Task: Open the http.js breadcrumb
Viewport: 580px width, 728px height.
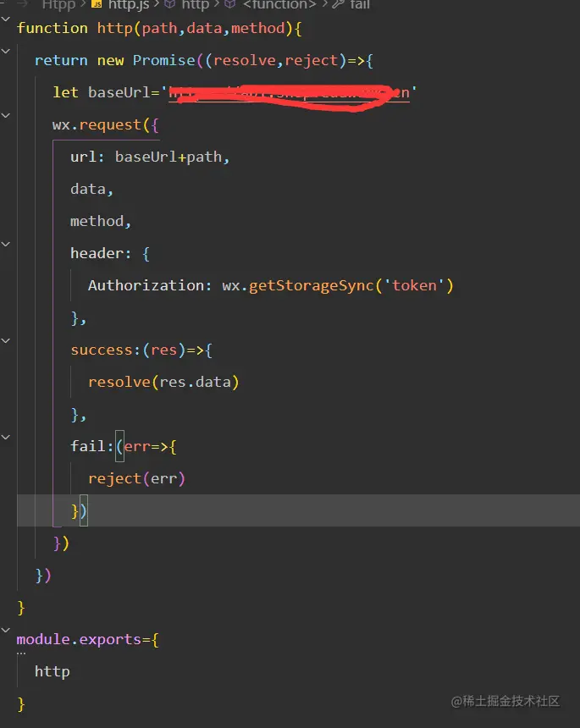Action: click(x=128, y=5)
